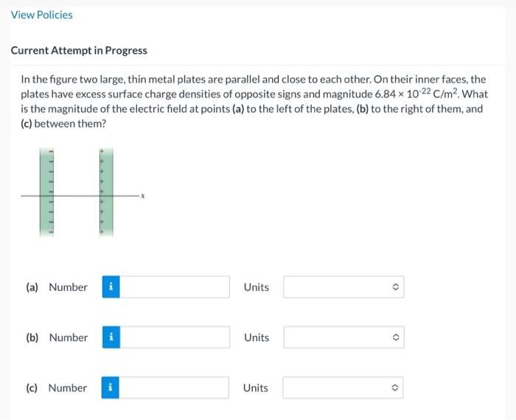Open the View Policies link
This screenshot has width=516, height=420.
(x=41, y=15)
